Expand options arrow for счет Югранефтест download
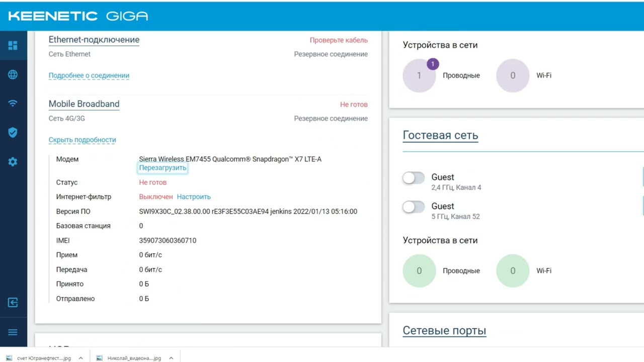Screen dimensions: 644x362 pyautogui.click(x=81, y=358)
